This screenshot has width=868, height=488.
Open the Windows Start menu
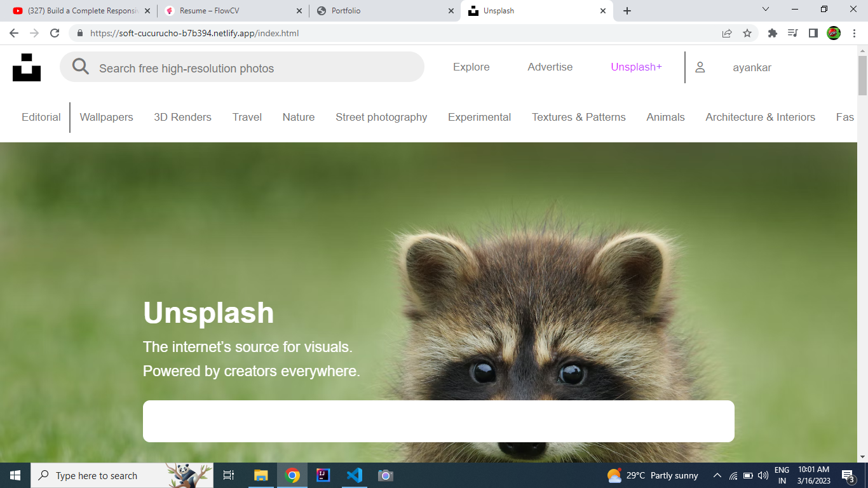[x=15, y=475]
